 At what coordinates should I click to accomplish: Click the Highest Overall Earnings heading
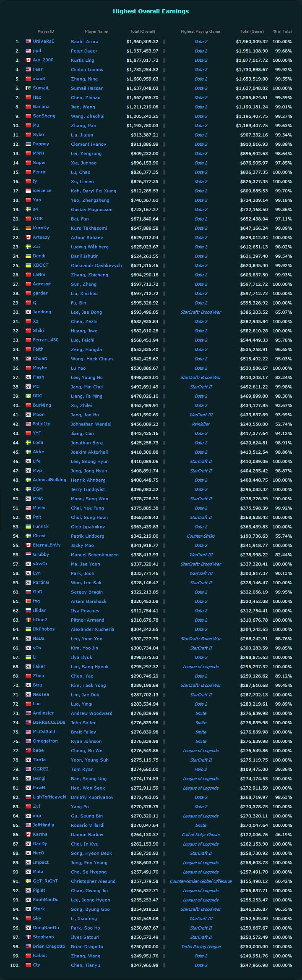(151, 11)
